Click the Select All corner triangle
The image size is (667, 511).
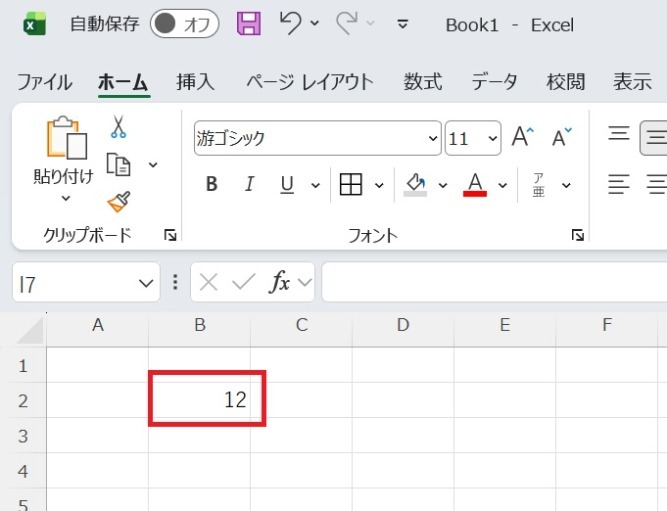(x=30, y=330)
